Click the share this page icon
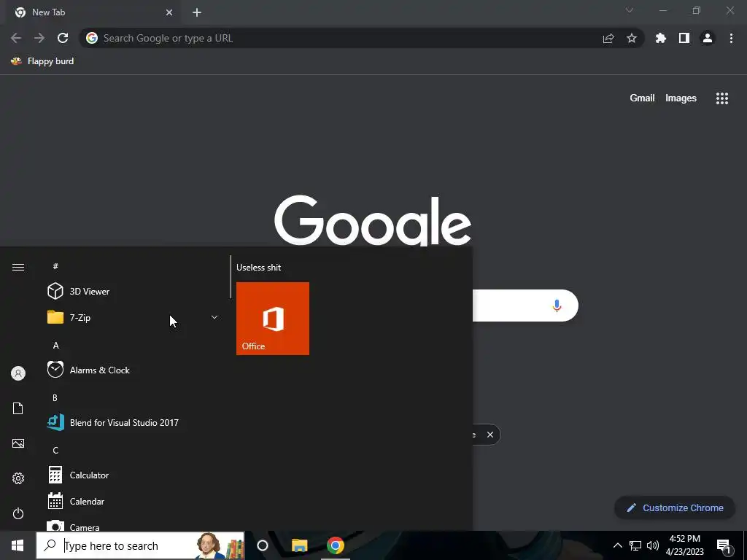Viewport: 747px width, 560px height. 608,38
